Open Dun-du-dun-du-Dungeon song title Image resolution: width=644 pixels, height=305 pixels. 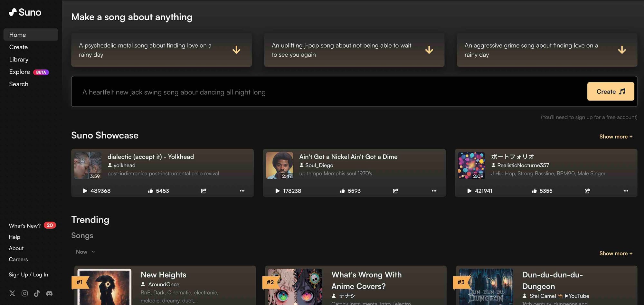tap(553, 281)
